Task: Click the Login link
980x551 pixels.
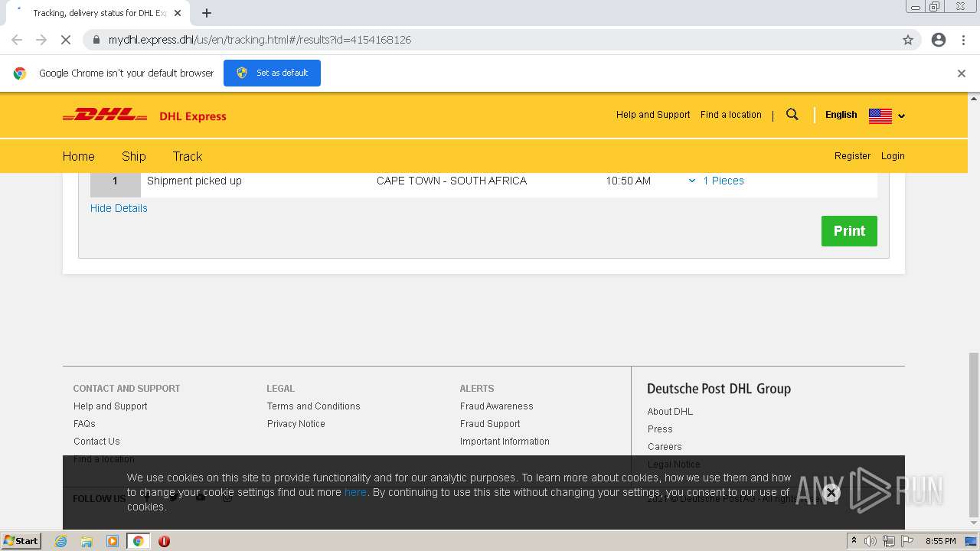Action: point(893,156)
